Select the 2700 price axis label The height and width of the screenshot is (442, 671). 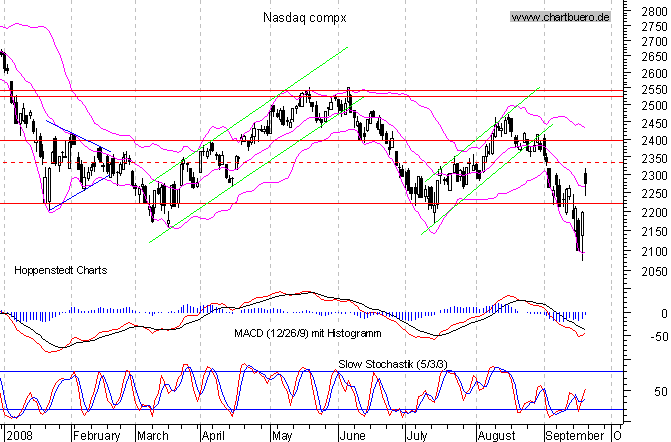coord(655,42)
